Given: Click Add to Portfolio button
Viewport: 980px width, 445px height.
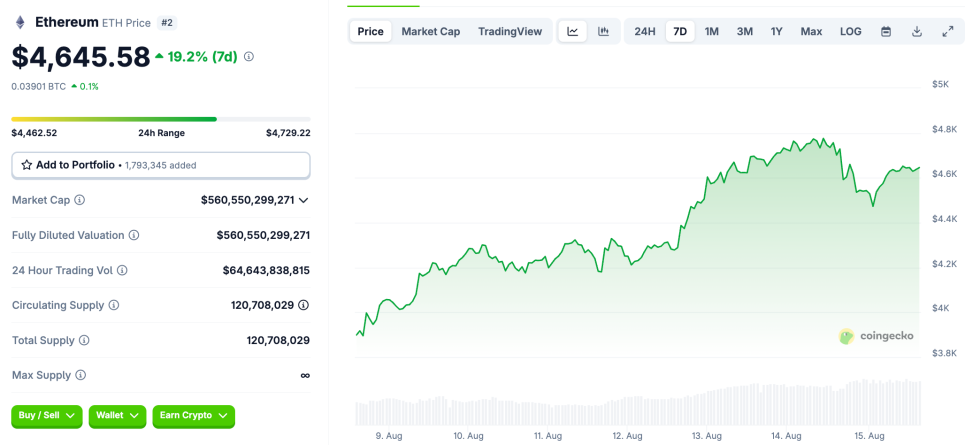Looking at the screenshot, I should [x=161, y=165].
